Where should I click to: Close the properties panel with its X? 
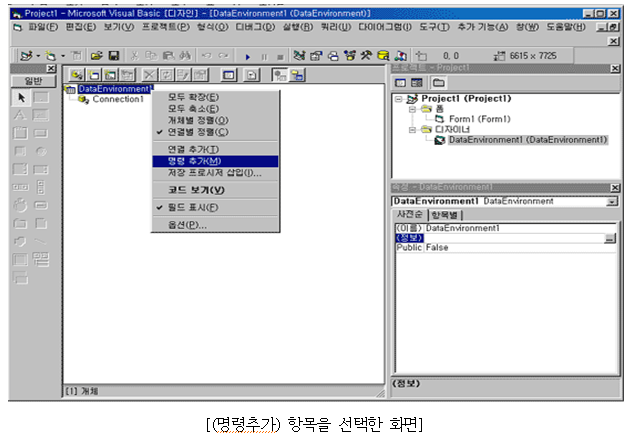[615, 188]
